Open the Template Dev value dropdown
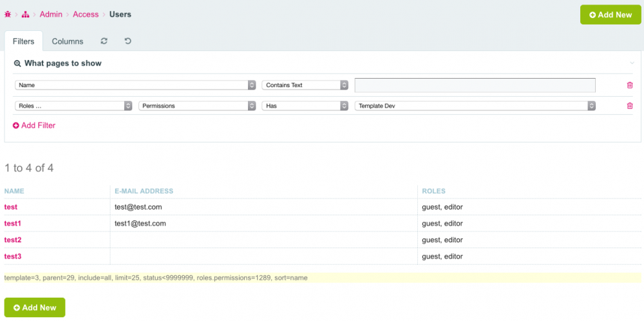Viewport: 644px width, 321px height. click(x=475, y=106)
